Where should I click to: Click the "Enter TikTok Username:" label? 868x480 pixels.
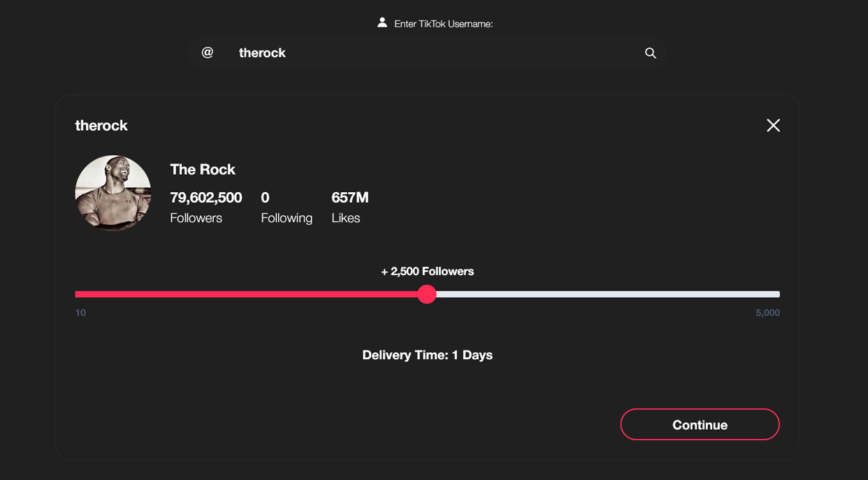tap(443, 24)
